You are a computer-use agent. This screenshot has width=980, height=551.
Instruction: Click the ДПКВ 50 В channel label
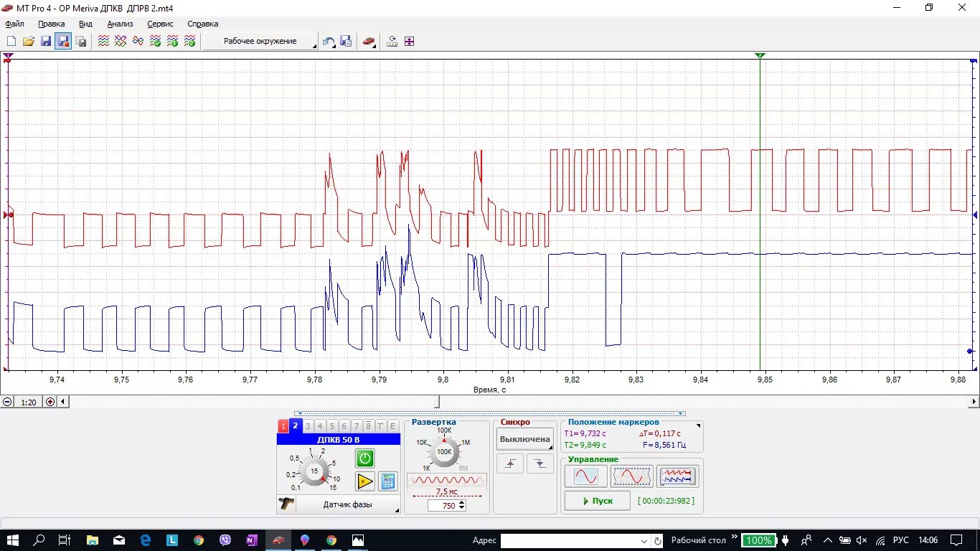(x=339, y=439)
